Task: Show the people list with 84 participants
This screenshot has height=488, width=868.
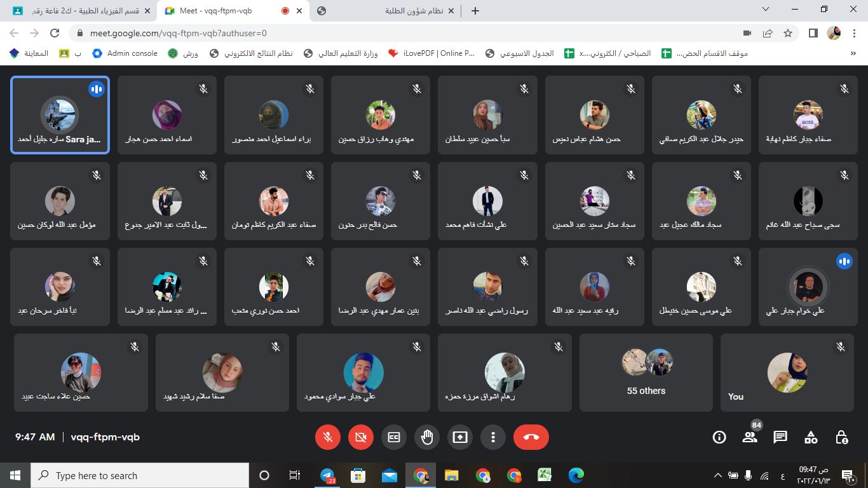Action: (x=750, y=437)
